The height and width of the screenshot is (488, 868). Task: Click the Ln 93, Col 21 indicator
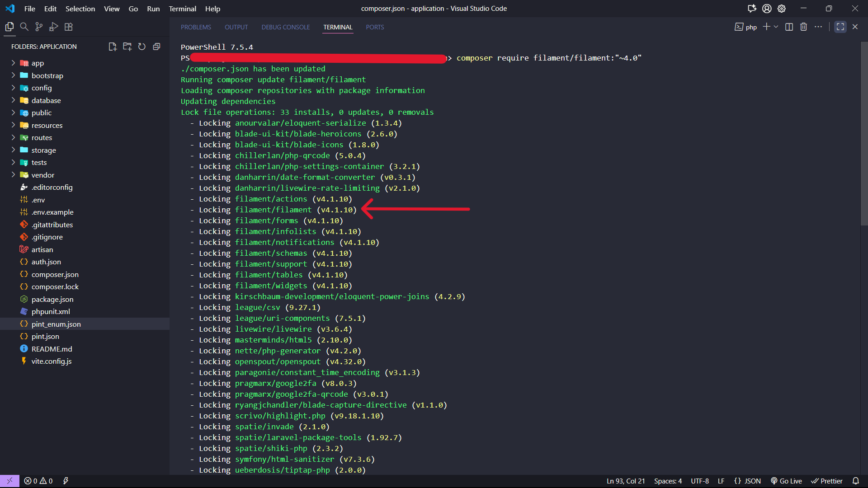625,481
